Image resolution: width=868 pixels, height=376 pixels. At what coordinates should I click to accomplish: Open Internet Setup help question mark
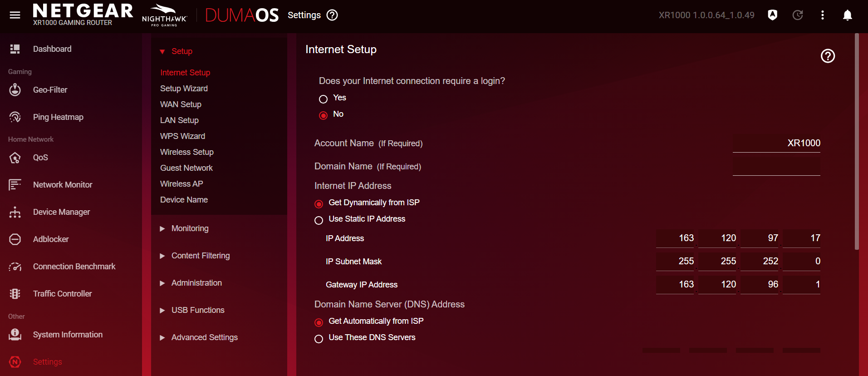pyautogui.click(x=828, y=56)
